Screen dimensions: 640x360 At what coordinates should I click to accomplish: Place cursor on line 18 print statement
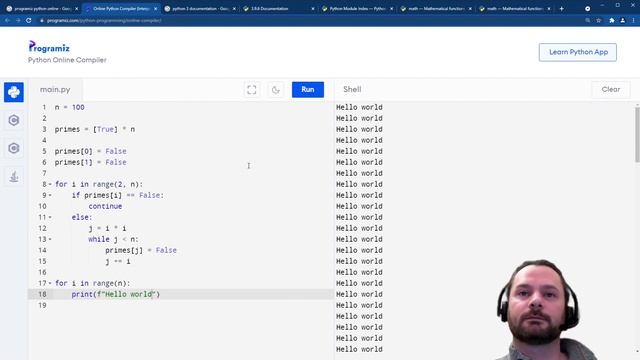pyautogui.click(x=116, y=294)
